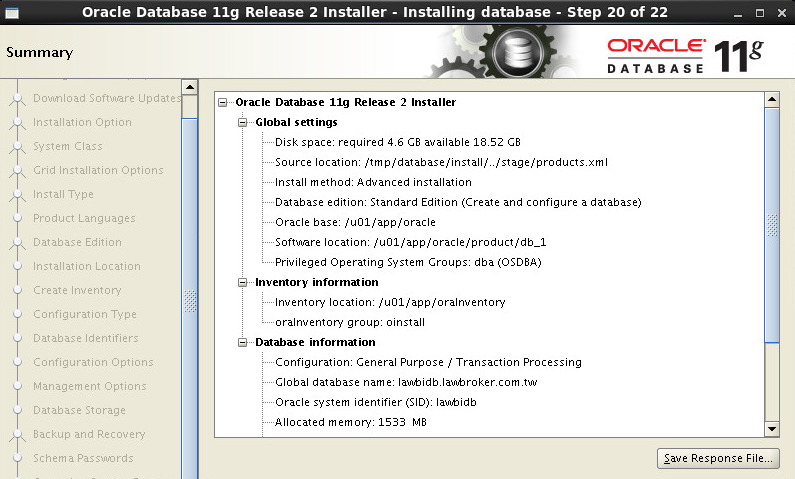
Task: Select Oracle base: /u01/app/oracle row
Action: (355, 223)
